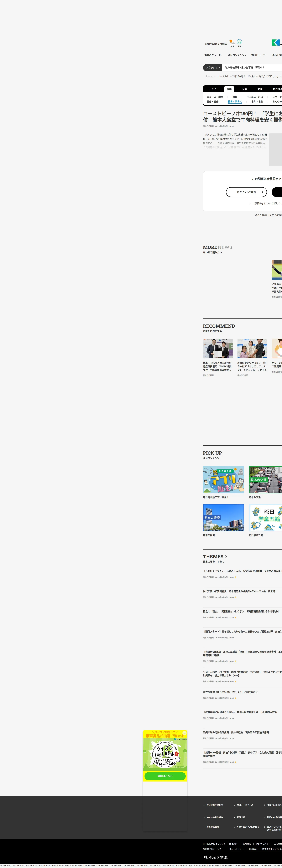Open the 高校入試対策「社会」 article
This screenshot has width=282, height=868.
pyautogui.click(x=242, y=654)
